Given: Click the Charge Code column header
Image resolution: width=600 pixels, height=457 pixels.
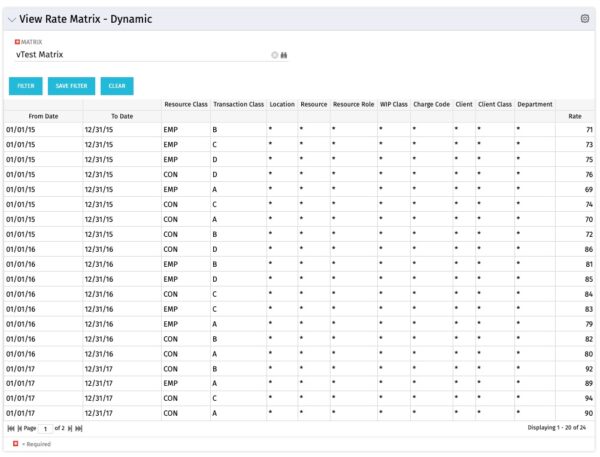Looking at the screenshot, I should pos(431,104).
